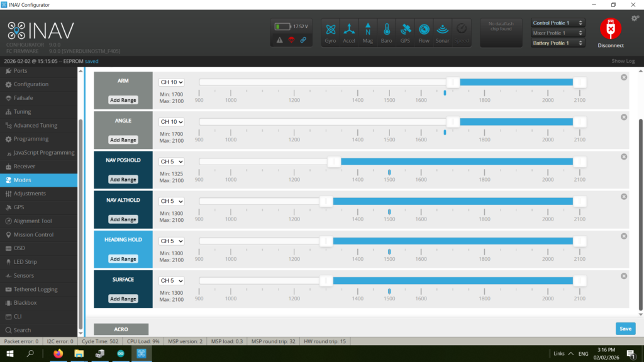Expand the NAV POSHOLD CH 5 channel dropdown

coord(171,162)
